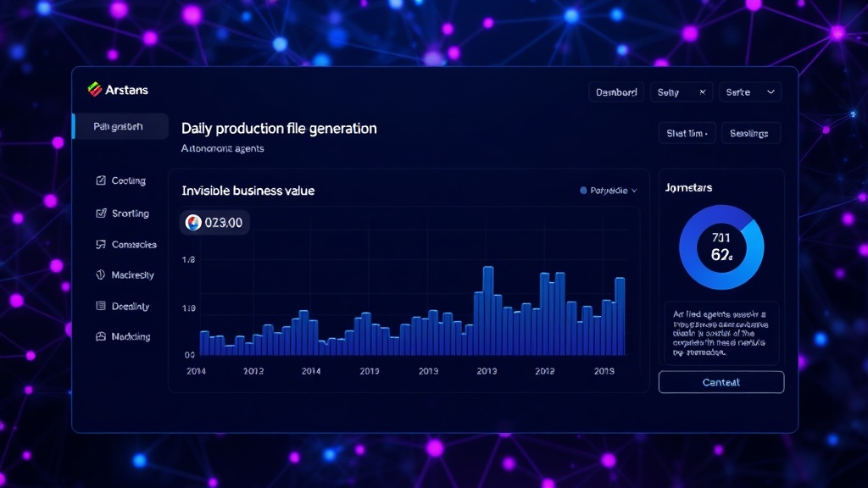Open the Sitet tim dropdown
Viewport: 868px width, 488px height.
pos(687,133)
